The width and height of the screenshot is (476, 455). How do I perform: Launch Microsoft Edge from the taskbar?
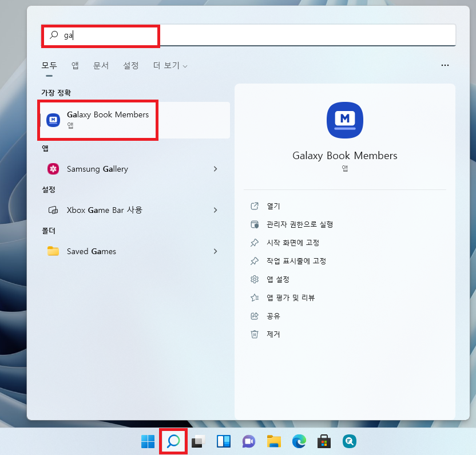299,441
